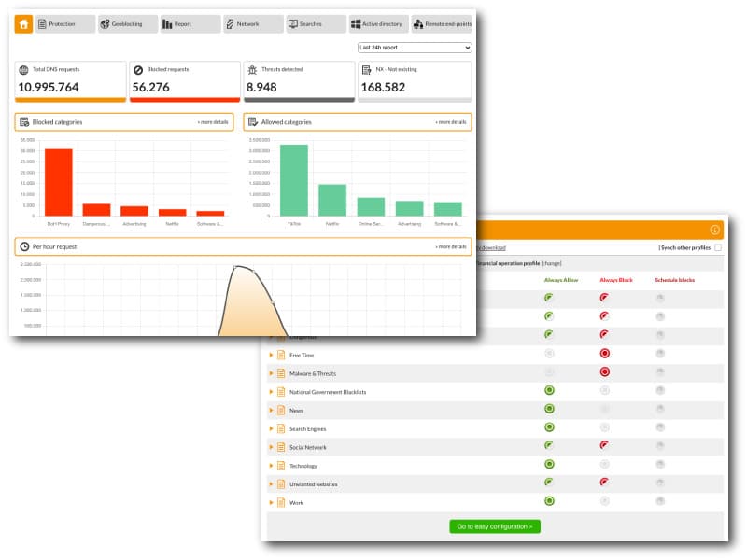Click the Total DNS requests globe icon
This screenshot has width=747, height=560.
pos(24,70)
